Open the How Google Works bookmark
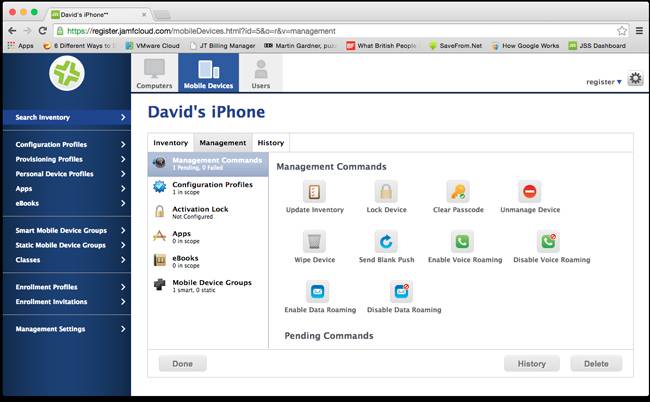 tap(525, 46)
